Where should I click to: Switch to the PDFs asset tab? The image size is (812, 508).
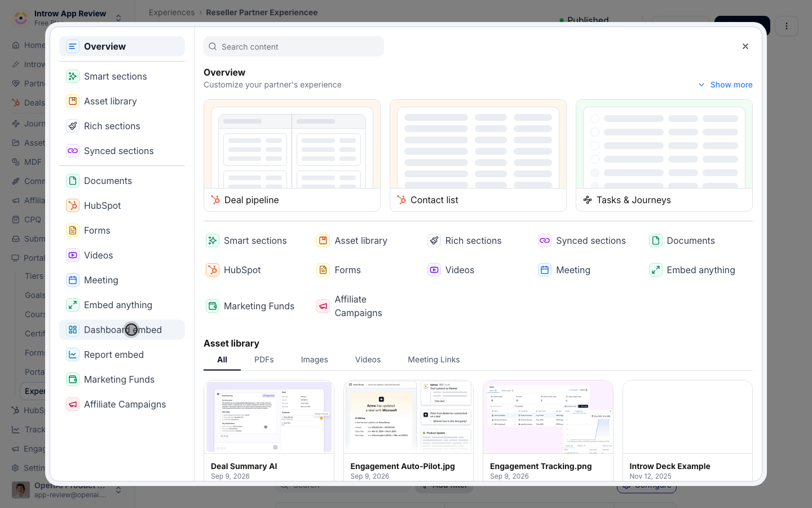pyautogui.click(x=264, y=360)
